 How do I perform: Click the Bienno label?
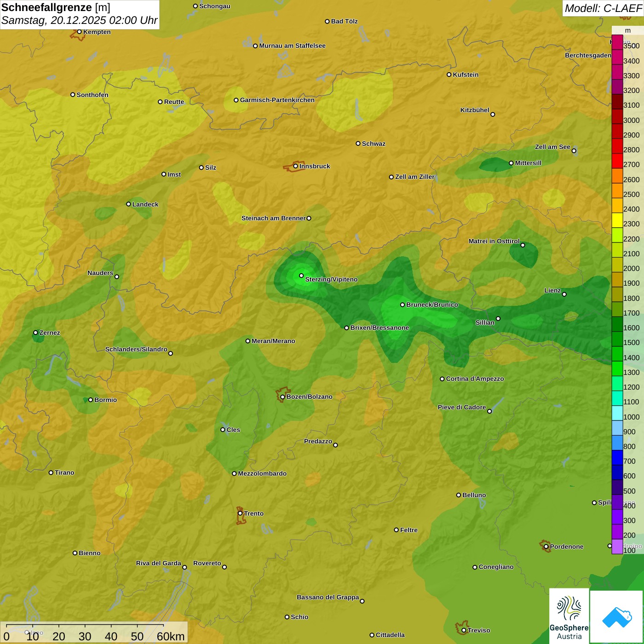(x=90, y=553)
